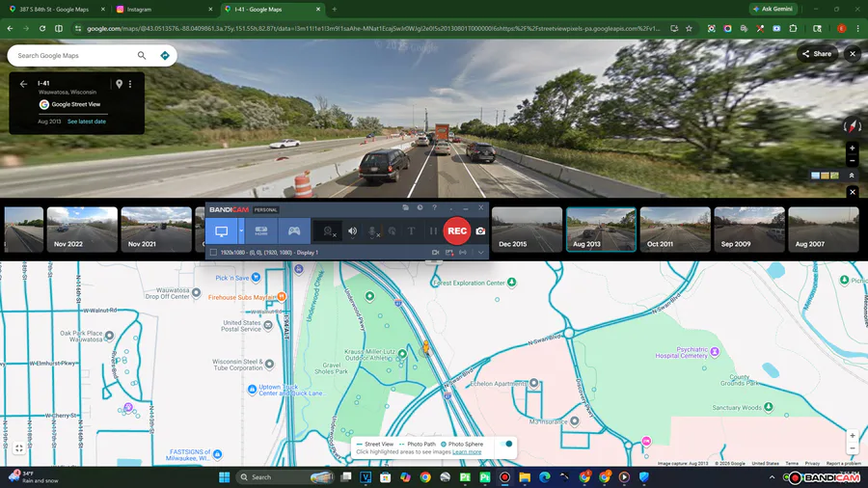Viewport: 868px width, 488px height.
Task: Open Bandicam help question mark icon
Action: click(x=435, y=208)
